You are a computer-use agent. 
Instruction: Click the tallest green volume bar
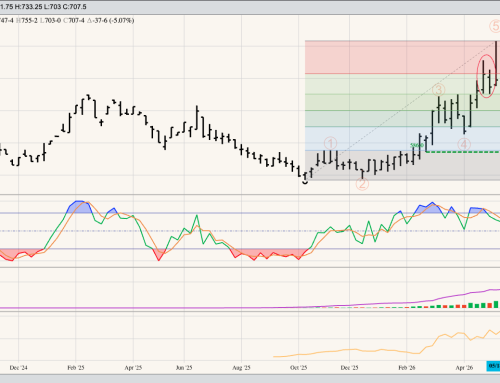click(496, 304)
